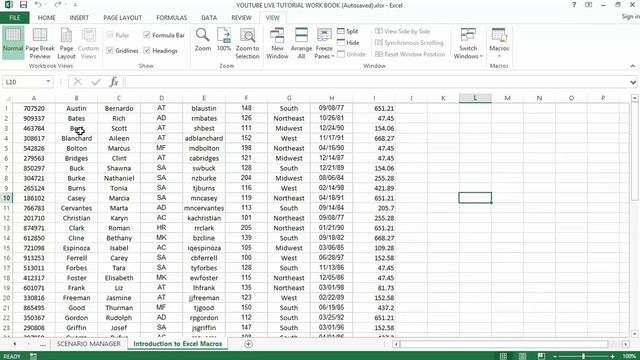Click into the formula bar input
The width and height of the screenshot is (640, 360).
(x=378, y=82)
